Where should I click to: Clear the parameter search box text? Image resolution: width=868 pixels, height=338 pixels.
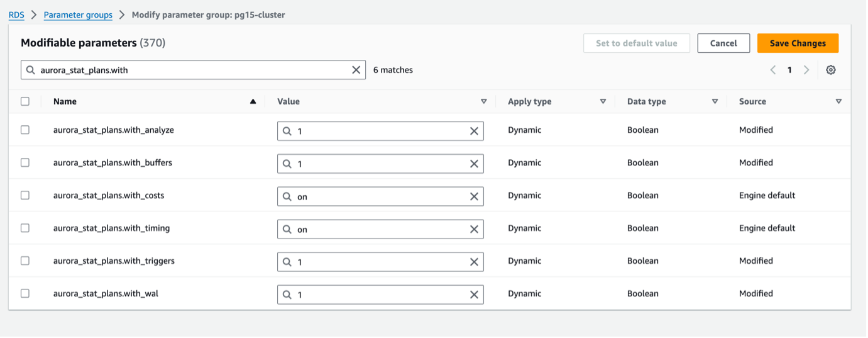[356, 70]
